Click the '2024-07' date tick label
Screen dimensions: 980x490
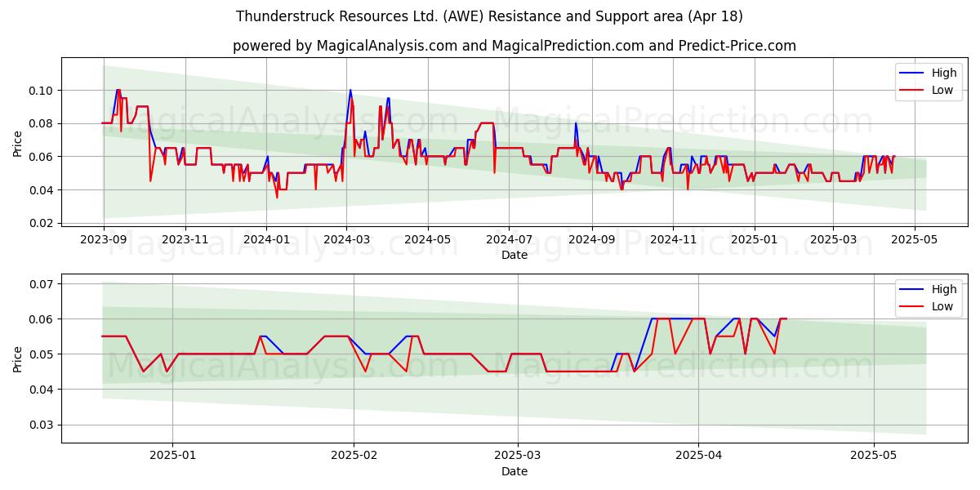(509, 240)
